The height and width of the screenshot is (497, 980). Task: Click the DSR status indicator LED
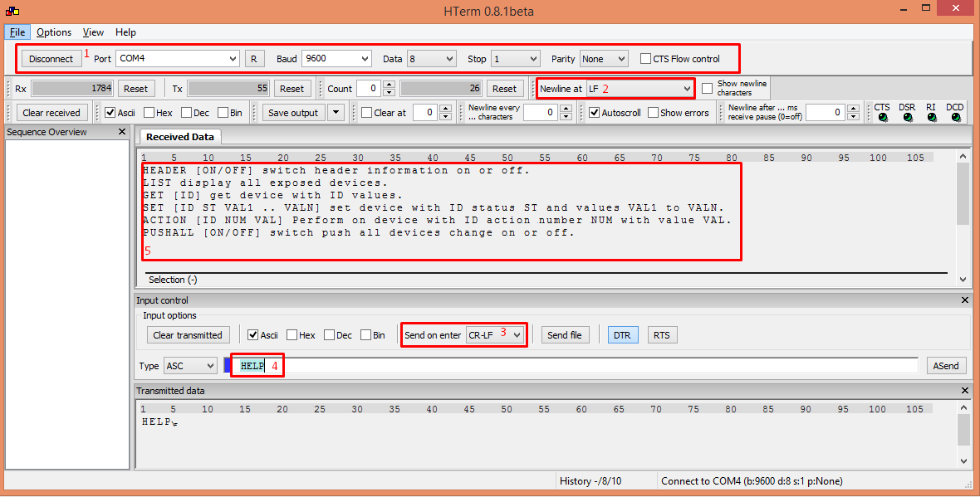point(907,118)
